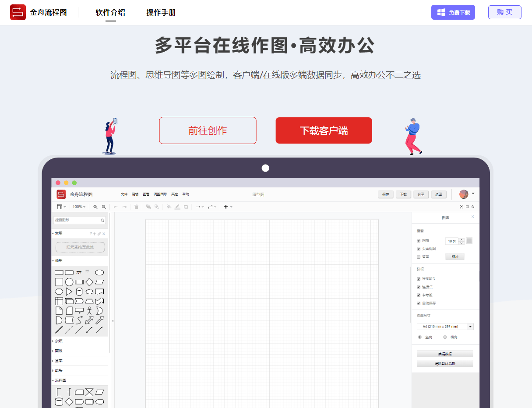The height and width of the screenshot is (408, 532).
Task: Switch to the 操作手册 tab
Action: coord(162,13)
